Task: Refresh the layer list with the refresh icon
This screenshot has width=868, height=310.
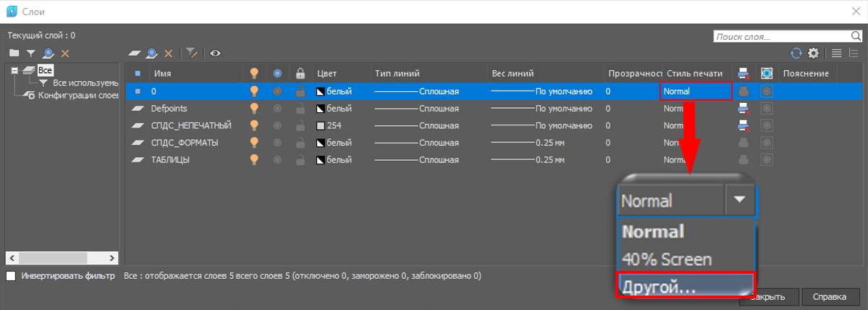Action: [x=796, y=53]
